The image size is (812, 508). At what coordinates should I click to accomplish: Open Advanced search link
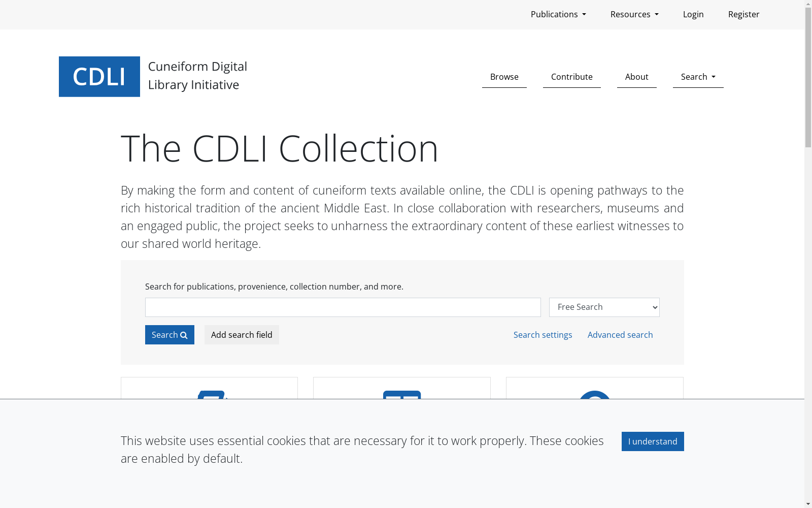[620, 335]
